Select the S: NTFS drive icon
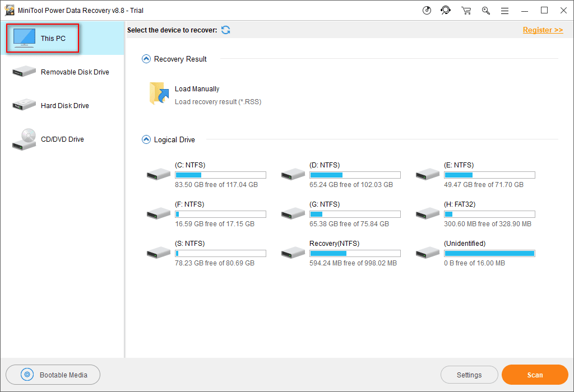Screen dimensions: 574x392 (x=159, y=253)
